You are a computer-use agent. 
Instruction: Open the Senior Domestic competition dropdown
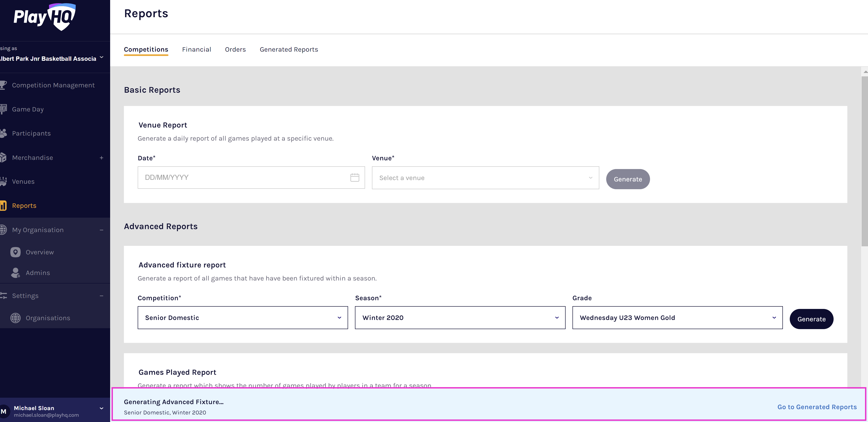tap(243, 318)
